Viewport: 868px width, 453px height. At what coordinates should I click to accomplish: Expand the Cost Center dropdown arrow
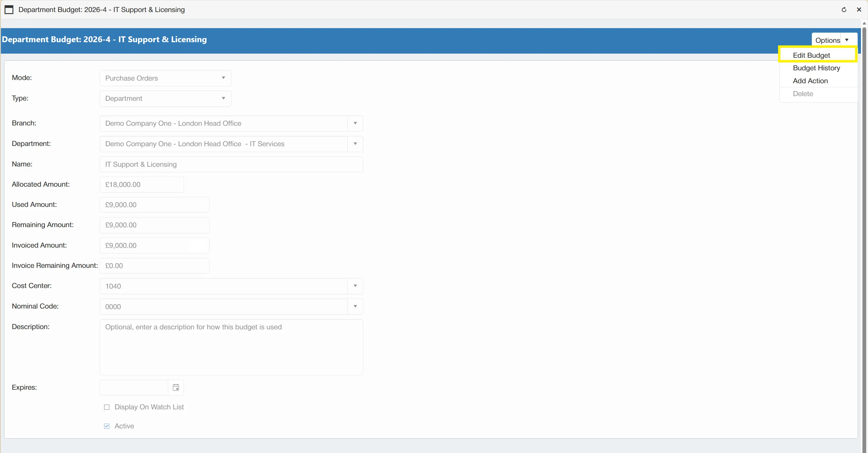click(355, 286)
